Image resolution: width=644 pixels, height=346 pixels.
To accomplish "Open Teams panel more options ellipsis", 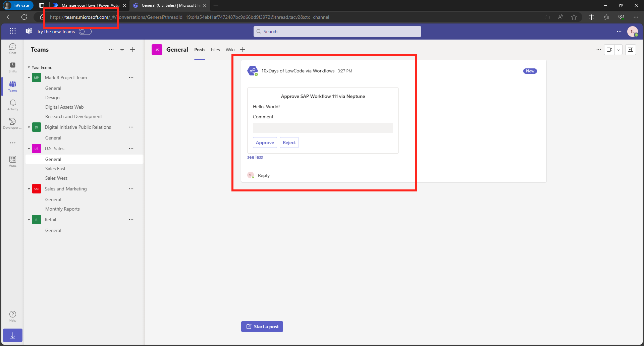I will [x=111, y=50].
